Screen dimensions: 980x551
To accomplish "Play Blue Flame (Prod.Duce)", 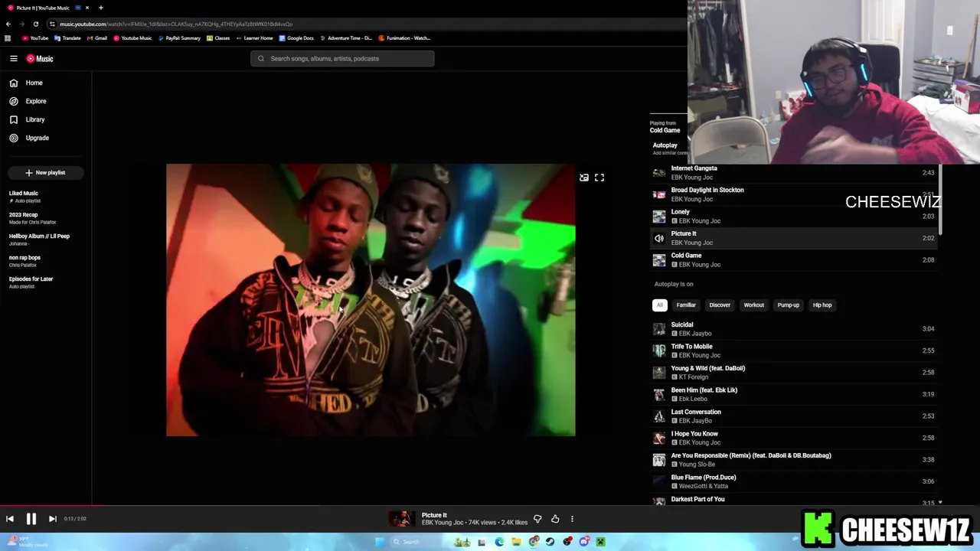I will 792,481.
